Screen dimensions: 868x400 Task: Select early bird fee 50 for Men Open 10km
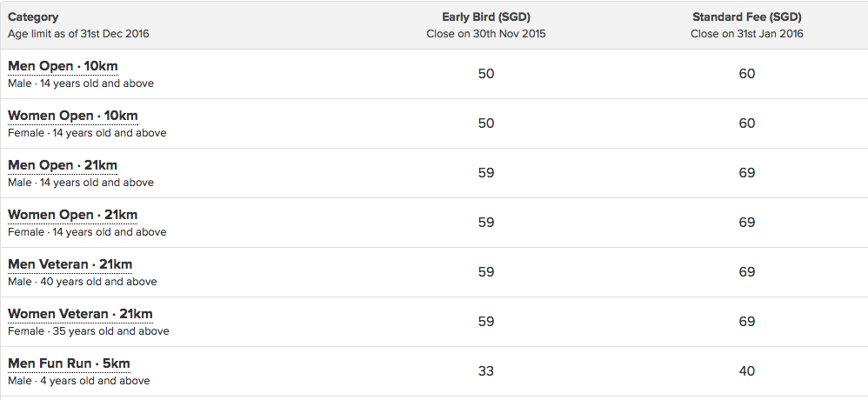point(486,74)
